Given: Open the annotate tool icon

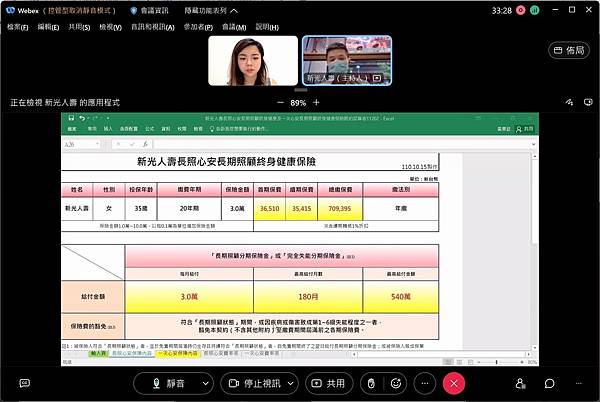Looking at the screenshot, I should 569,102.
